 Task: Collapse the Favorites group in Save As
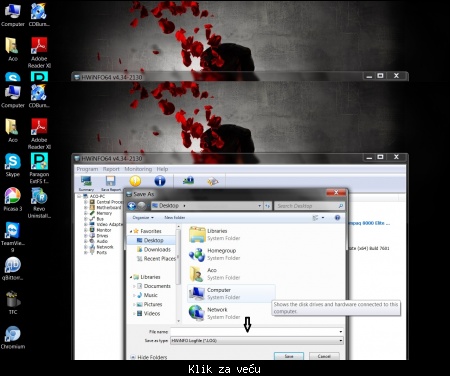131,231
